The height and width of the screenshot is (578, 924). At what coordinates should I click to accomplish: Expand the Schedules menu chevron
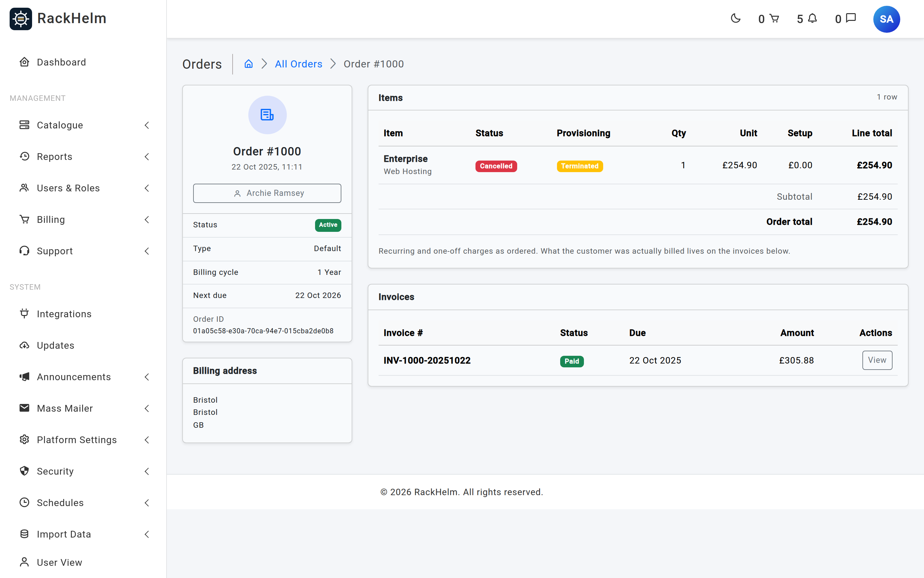point(147,503)
